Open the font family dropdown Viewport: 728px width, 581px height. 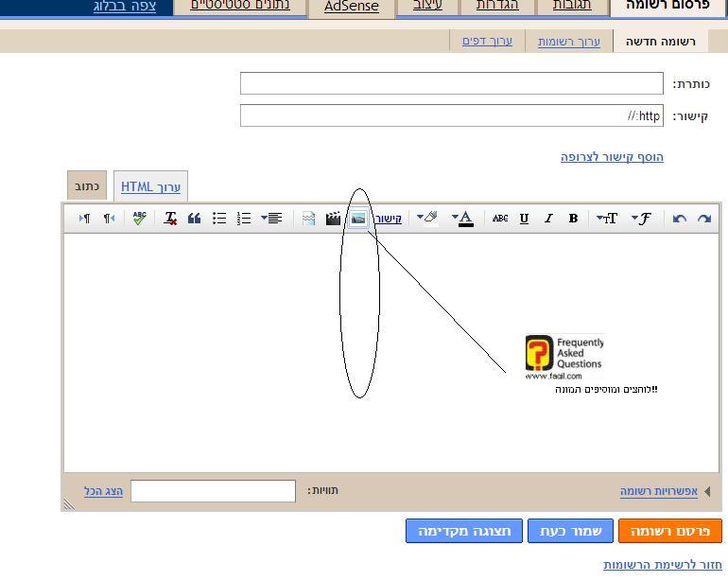(x=642, y=219)
